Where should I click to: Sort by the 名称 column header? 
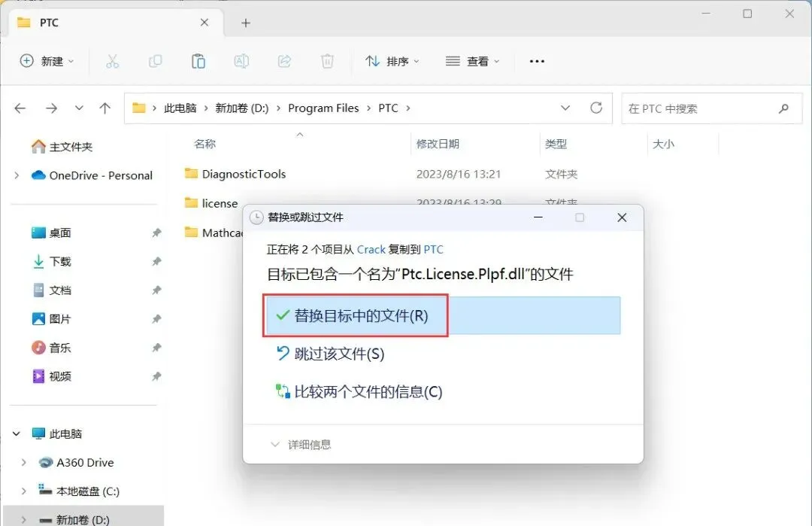tap(205, 144)
